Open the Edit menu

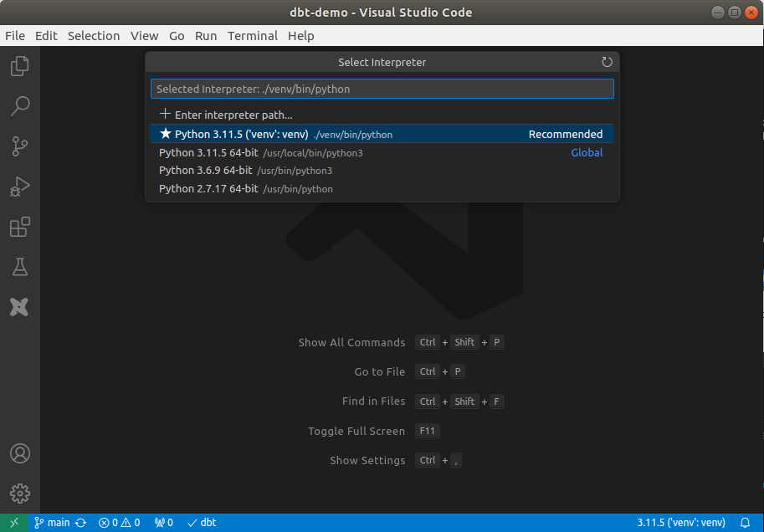(x=46, y=36)
